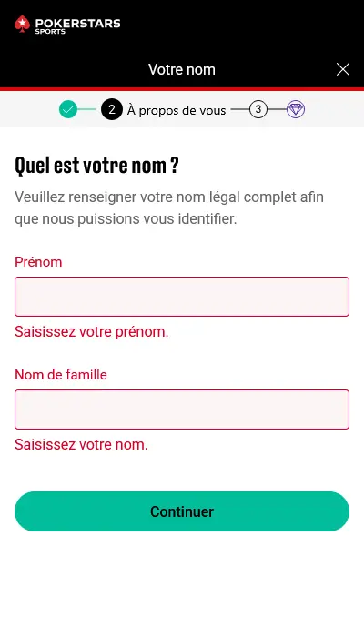Screen dimensions: 364x637
Task: Jump to the step 3 circle
Action: [258, 109]
